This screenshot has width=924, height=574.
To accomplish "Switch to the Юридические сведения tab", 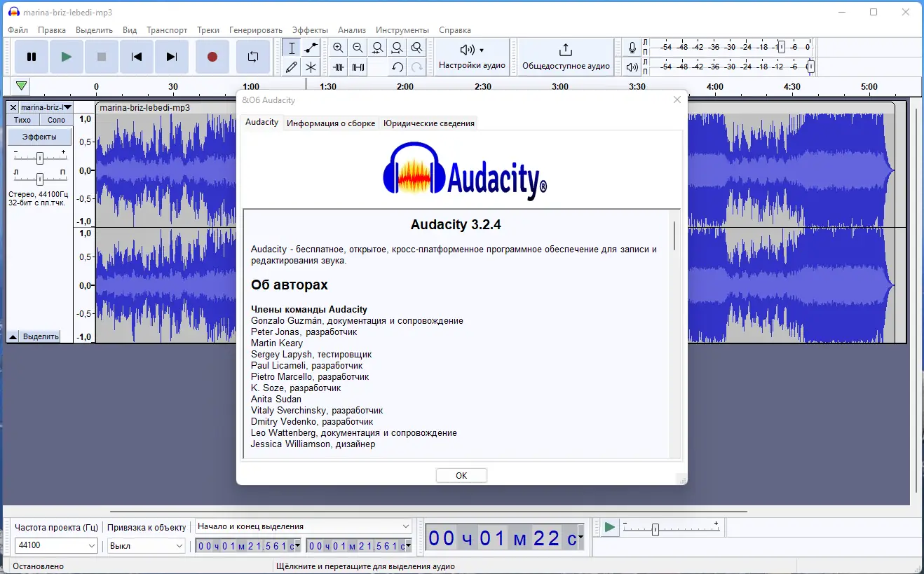I will (x=429, y=123).
